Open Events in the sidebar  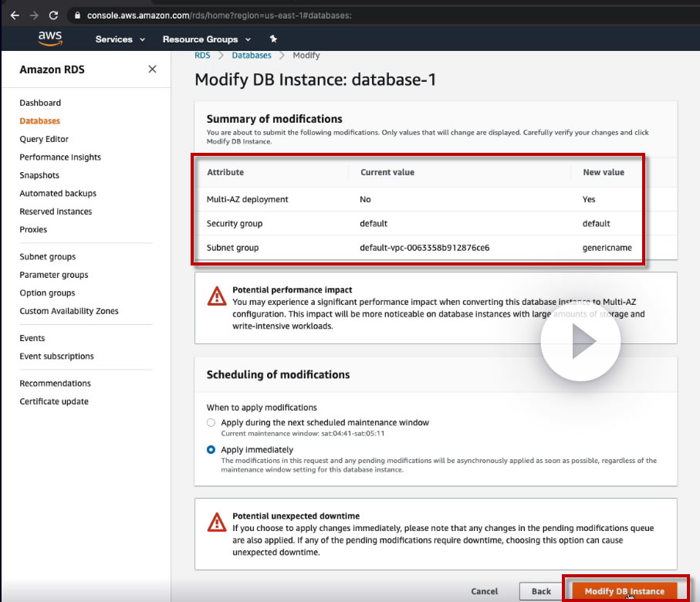[x=32, y=338]
